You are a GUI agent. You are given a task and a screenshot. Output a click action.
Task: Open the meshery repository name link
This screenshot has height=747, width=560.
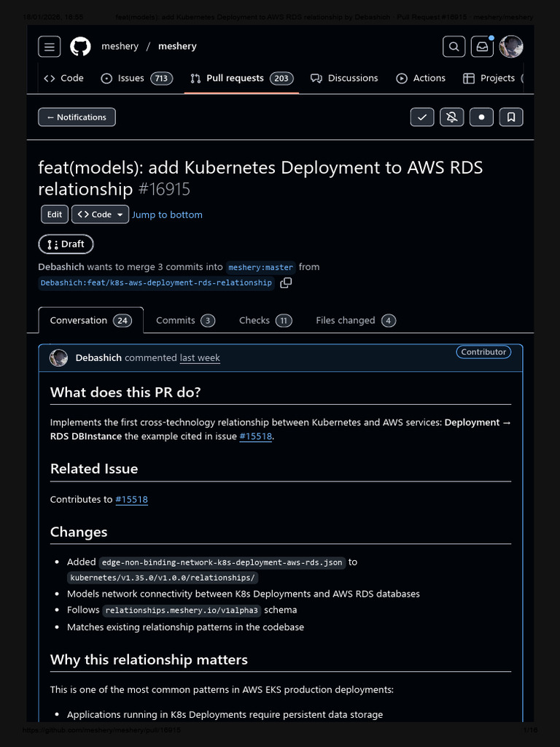(x=177, y=47)
